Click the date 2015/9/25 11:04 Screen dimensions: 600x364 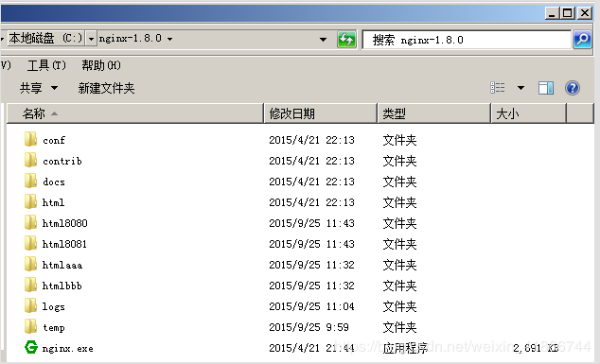click(x=312, y=306)
